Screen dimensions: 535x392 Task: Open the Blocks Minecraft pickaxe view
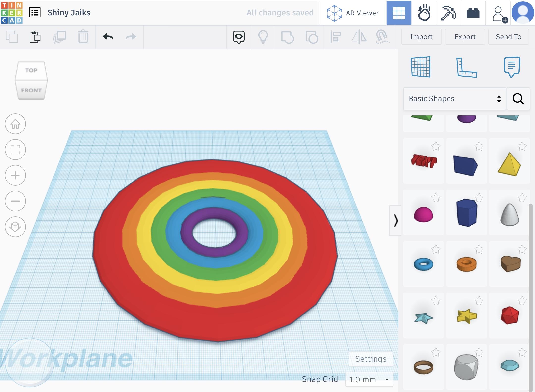[448, 13]
